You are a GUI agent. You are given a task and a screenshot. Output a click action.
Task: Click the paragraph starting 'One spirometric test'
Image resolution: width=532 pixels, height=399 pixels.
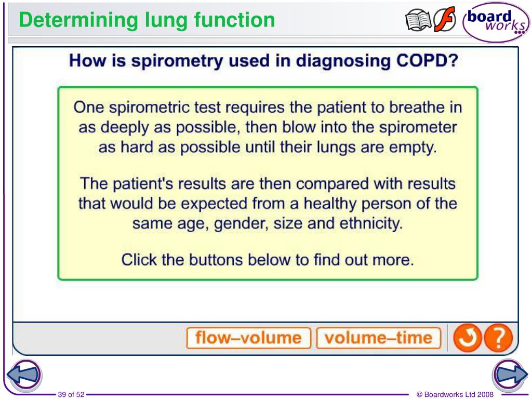coord(268,127)
